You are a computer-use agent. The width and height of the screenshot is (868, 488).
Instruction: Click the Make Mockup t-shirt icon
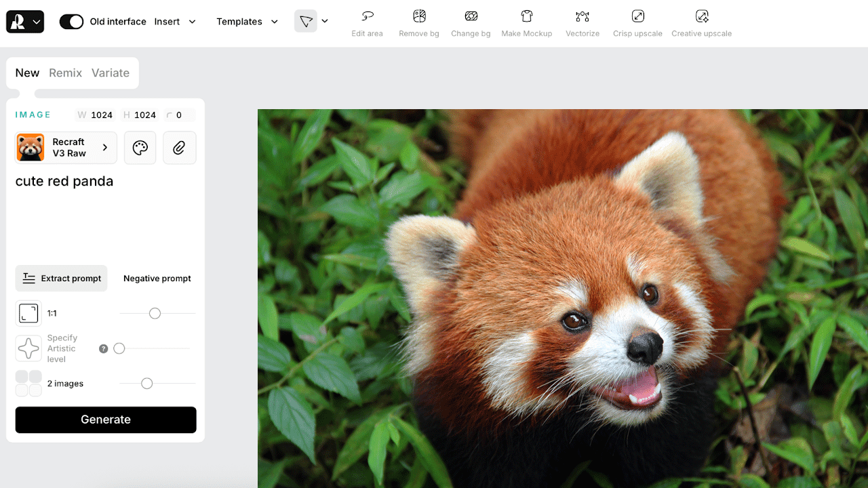(526, 17)
